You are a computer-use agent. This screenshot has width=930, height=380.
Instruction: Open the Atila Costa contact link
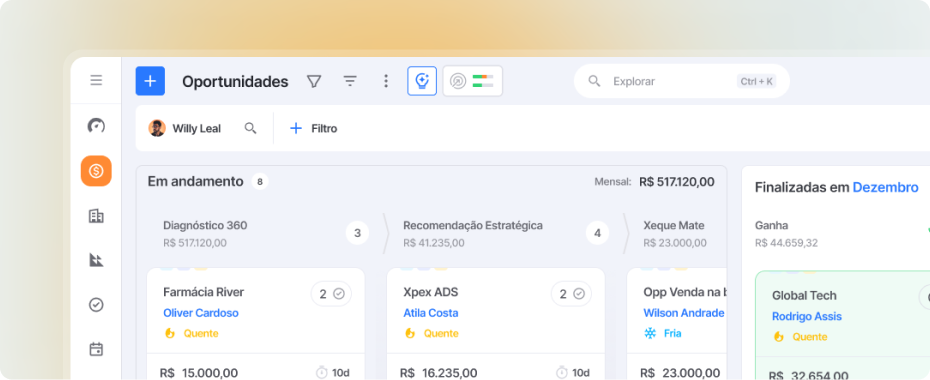(431, 313)
